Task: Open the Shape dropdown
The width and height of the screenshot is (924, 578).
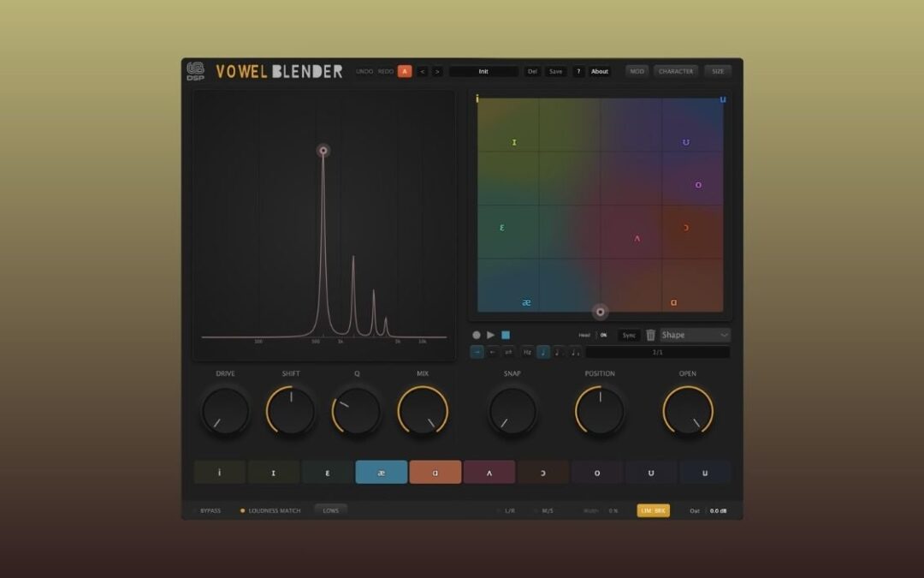Action: (x=696, y=335)
